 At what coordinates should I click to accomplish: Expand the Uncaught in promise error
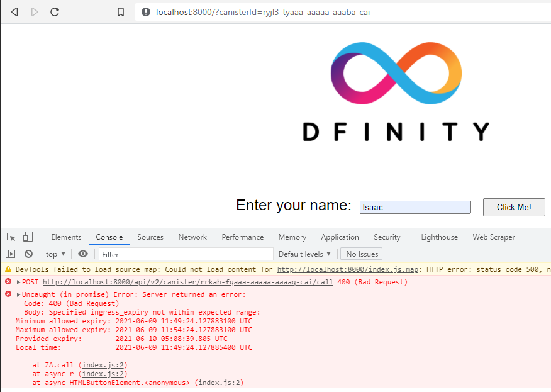pos(18,294)
